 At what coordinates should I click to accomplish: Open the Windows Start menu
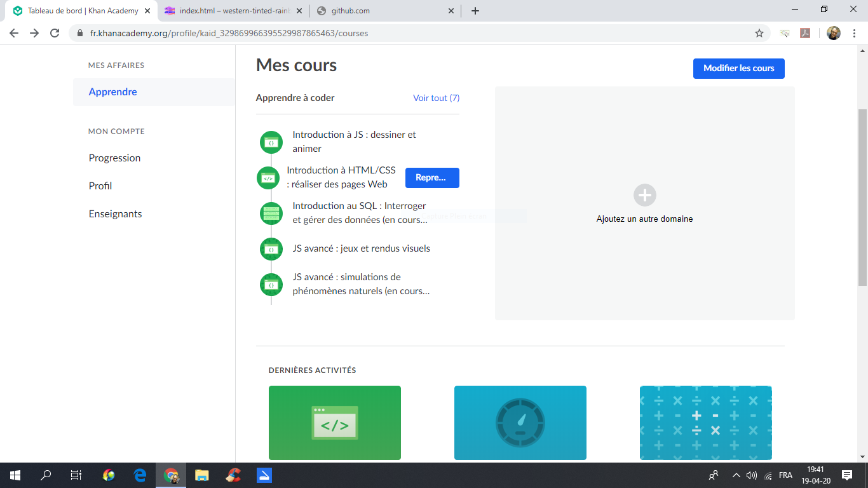[x=15, y=475]
